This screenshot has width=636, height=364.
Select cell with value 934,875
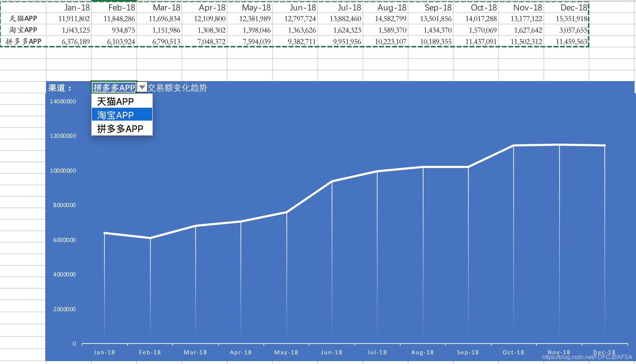114,30
